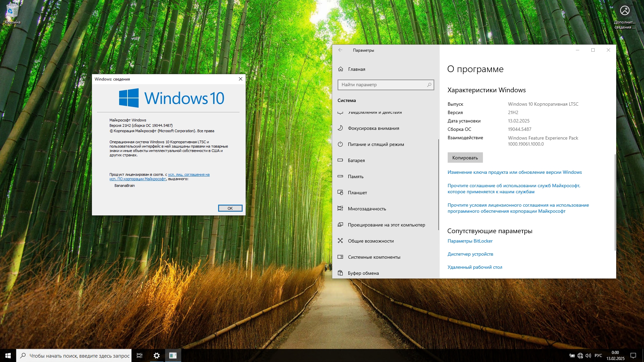Open Task View on the taskbar
The image size is (644, 362).
(140, 356)
